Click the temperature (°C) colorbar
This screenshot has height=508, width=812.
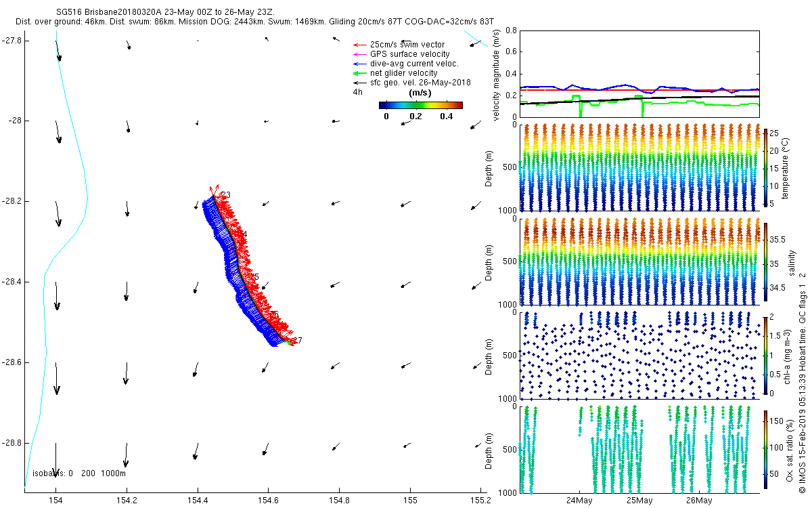765,167
